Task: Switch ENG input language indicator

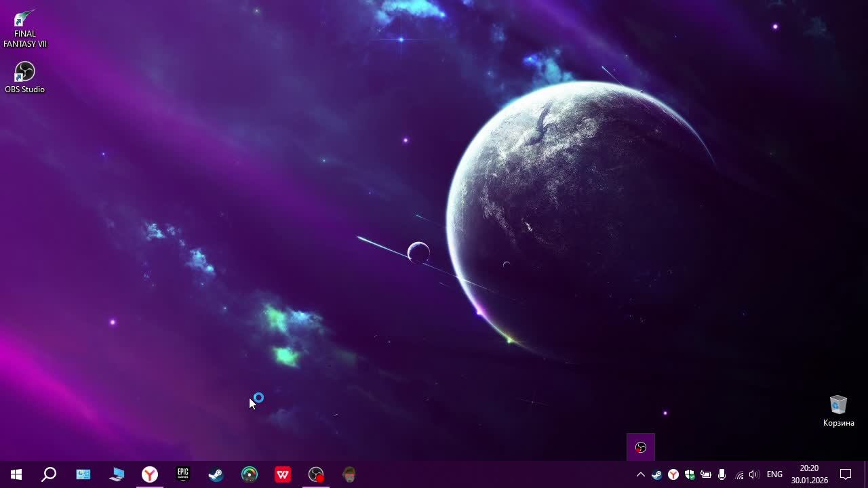Action: coord(774,474)
